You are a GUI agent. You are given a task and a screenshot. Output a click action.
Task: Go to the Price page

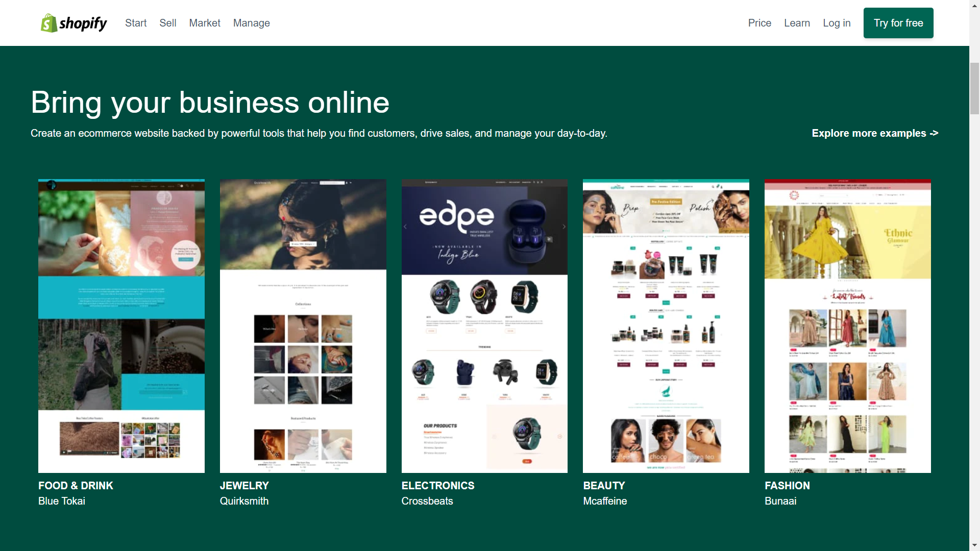click(x=759, y=23)
